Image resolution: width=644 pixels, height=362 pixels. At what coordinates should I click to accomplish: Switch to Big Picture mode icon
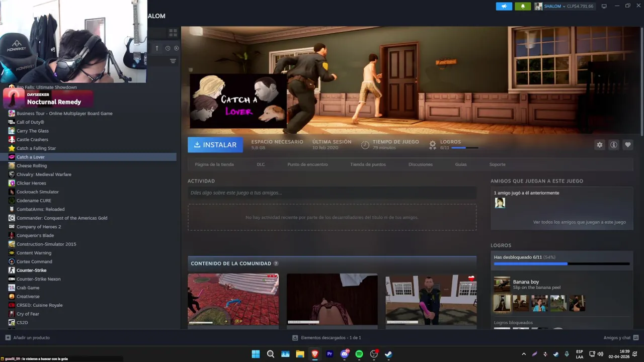click(x=604, y=6)
